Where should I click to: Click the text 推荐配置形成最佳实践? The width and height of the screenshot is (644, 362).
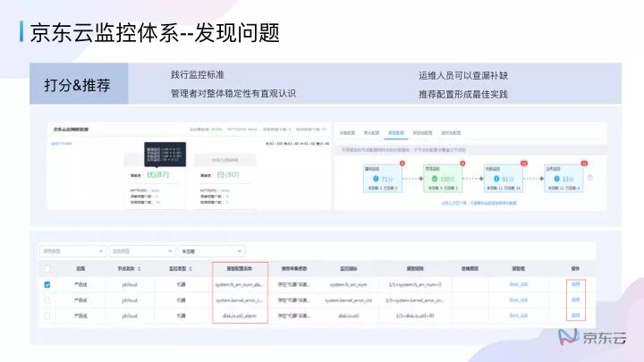(463, 95)
